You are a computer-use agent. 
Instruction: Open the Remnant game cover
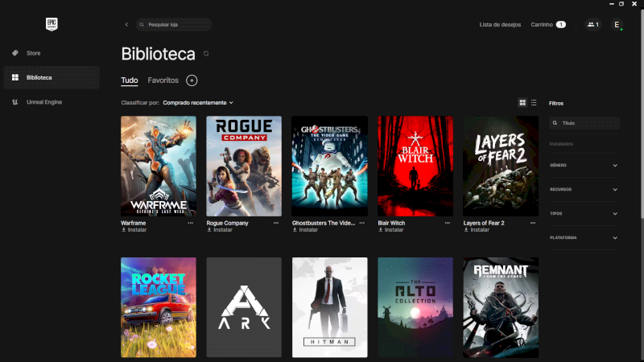point(501,307)
